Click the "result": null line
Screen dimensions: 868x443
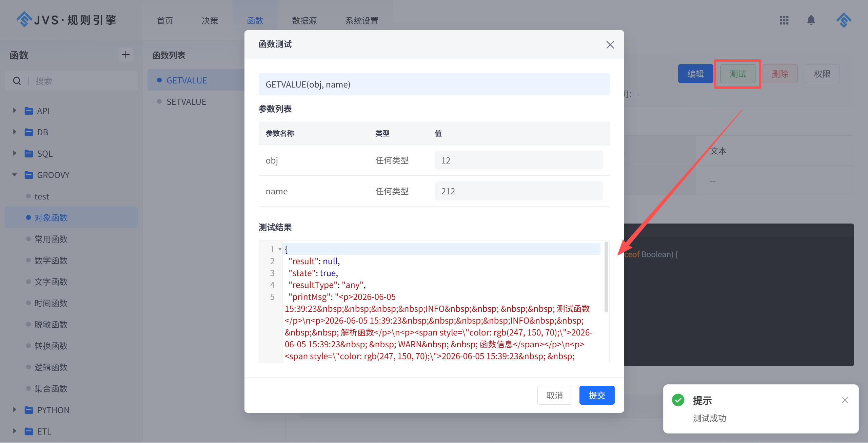click(x=314, y=261)
